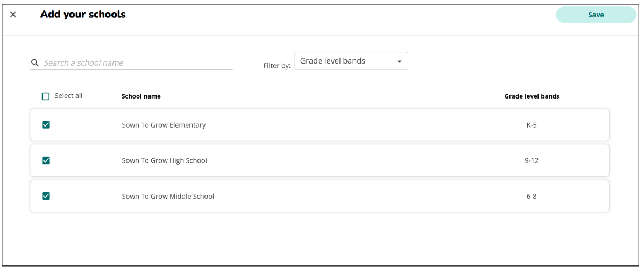Viewport: 644px width, 273px height.
Task: Click the K-5 grade band value
Action: pyautogui.click(x=532, y=125)
